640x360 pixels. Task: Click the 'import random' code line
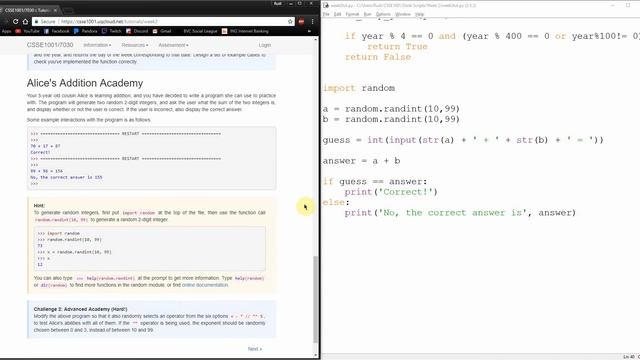pos(359,88)
